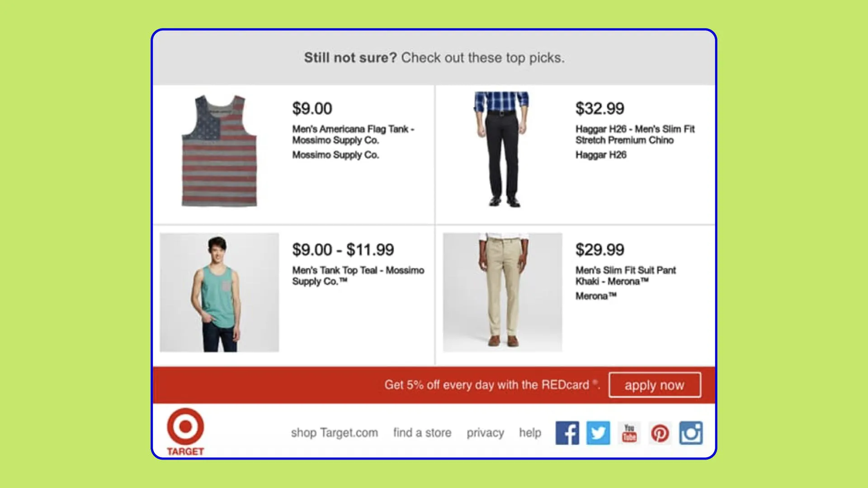Open the shop Target.com link

334,433
